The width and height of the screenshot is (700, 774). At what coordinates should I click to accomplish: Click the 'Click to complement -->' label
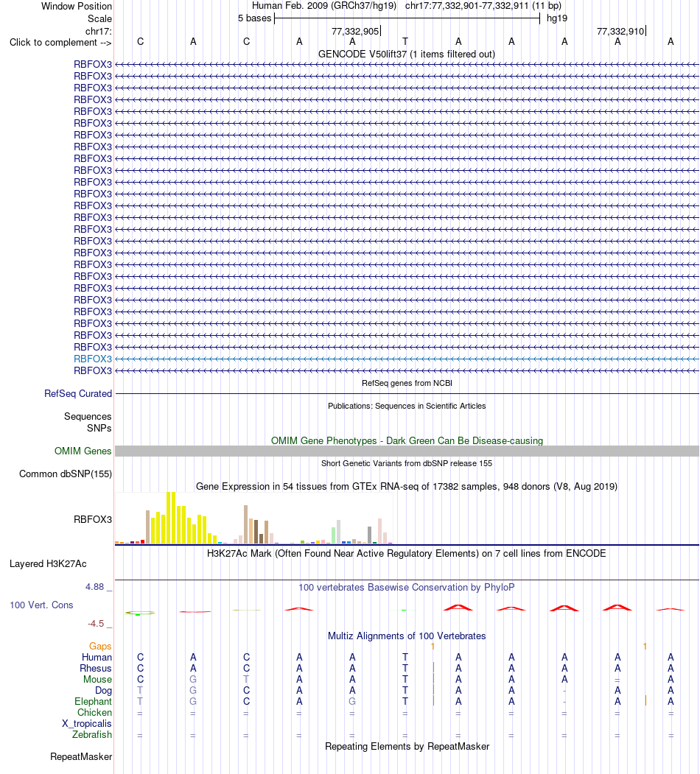(x=60, y=43)
